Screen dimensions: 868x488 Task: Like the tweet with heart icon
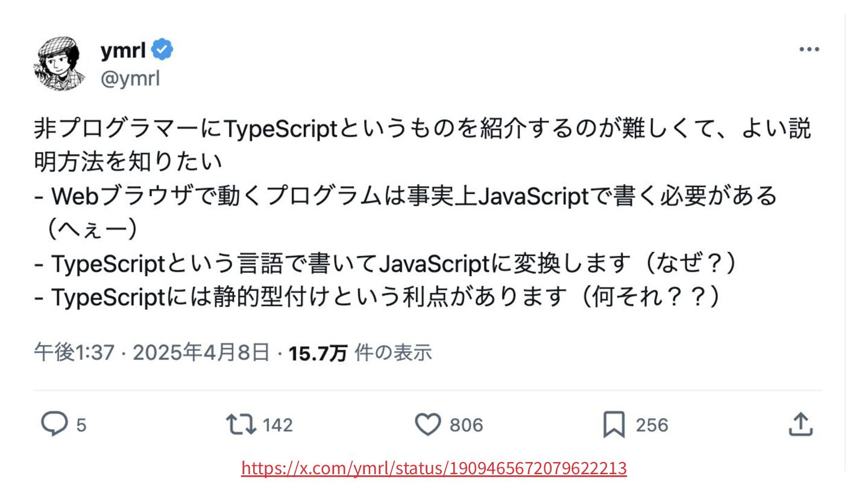click(428, 425)
